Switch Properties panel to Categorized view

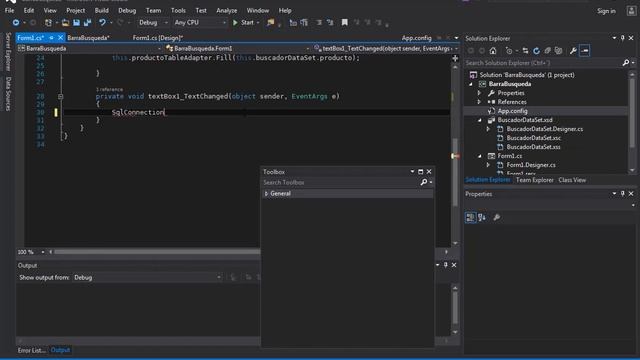pyautogui.click(x=470, y=218)
